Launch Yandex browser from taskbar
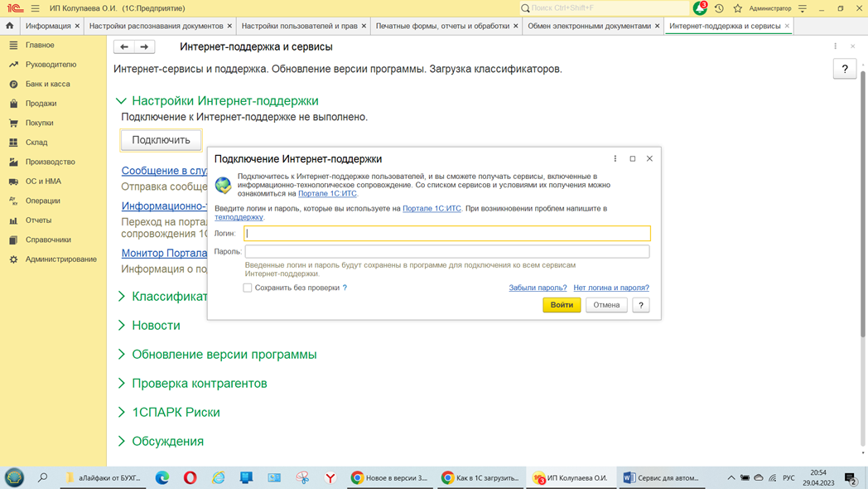The height and width of the screenshot is (489, 868). click(330, 477)
